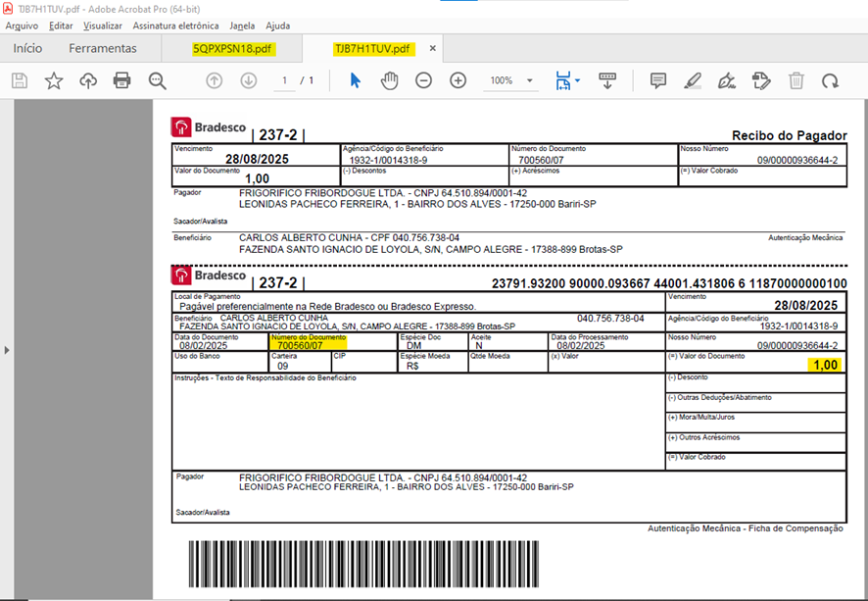The image size is (868, 601).
Task: Open the Find text magnifier tool
Action: click(157, 80)
